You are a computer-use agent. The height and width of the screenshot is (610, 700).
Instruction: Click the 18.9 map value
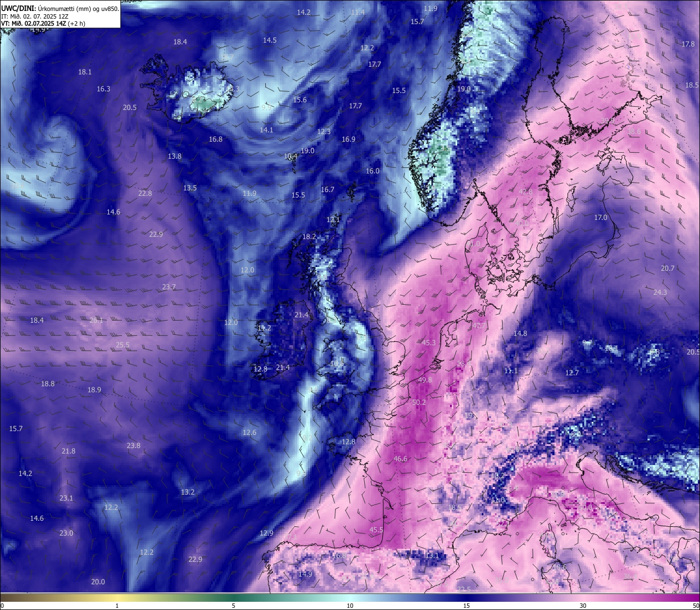click(94, 390)
